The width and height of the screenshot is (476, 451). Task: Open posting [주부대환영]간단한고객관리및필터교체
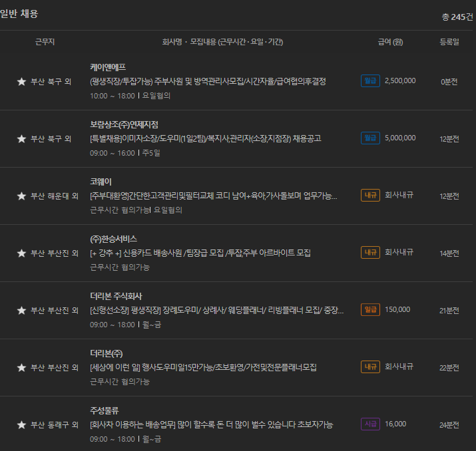point(214,196)
